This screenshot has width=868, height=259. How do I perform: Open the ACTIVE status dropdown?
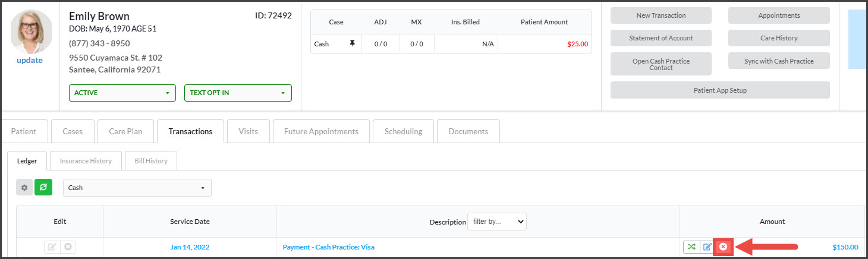[x=122, y=93]
